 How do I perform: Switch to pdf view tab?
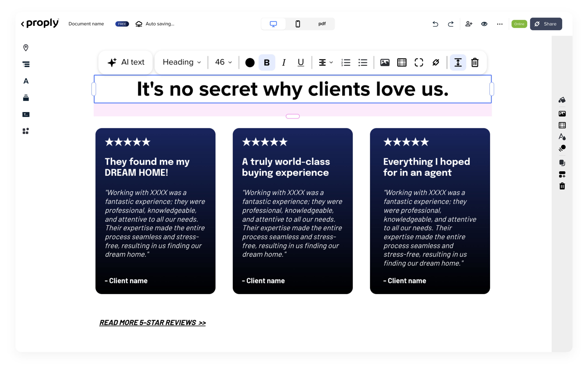(x=322, y=24)
